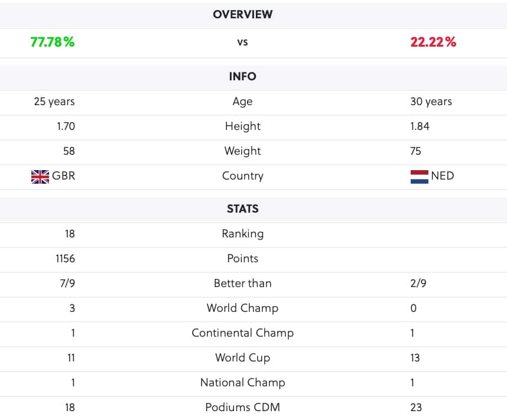The image size is (507, 420).
Task: Click the World Champ row label
Action: click(242, 308)
